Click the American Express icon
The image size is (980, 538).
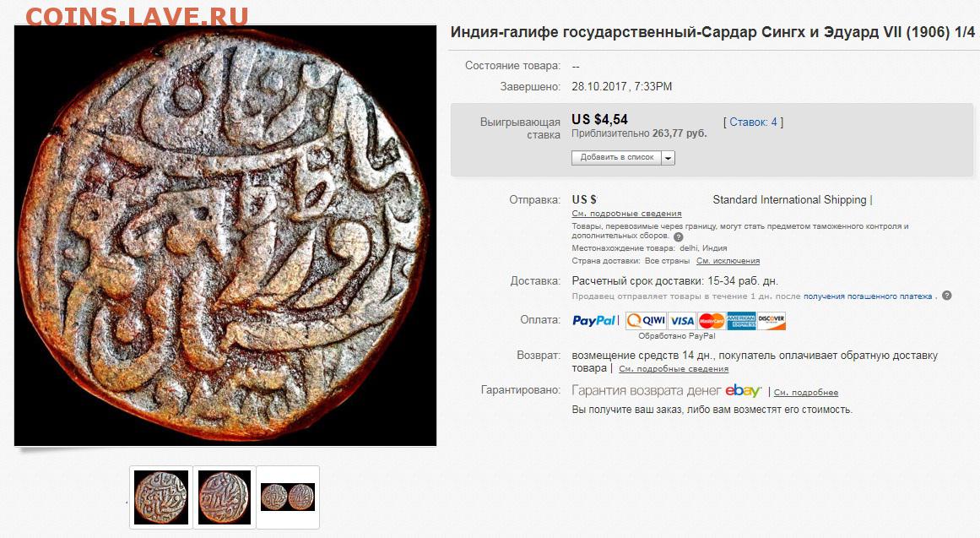[x=741, y=321]
